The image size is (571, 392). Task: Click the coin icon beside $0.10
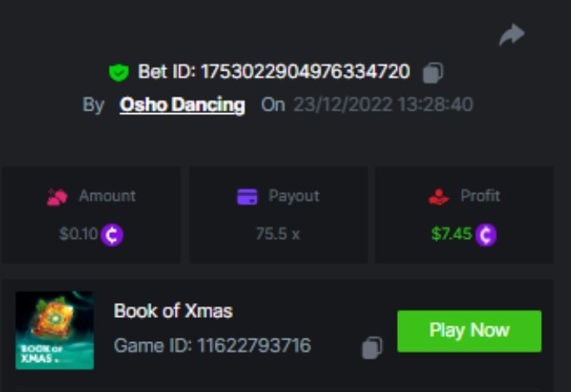[112, 235]
